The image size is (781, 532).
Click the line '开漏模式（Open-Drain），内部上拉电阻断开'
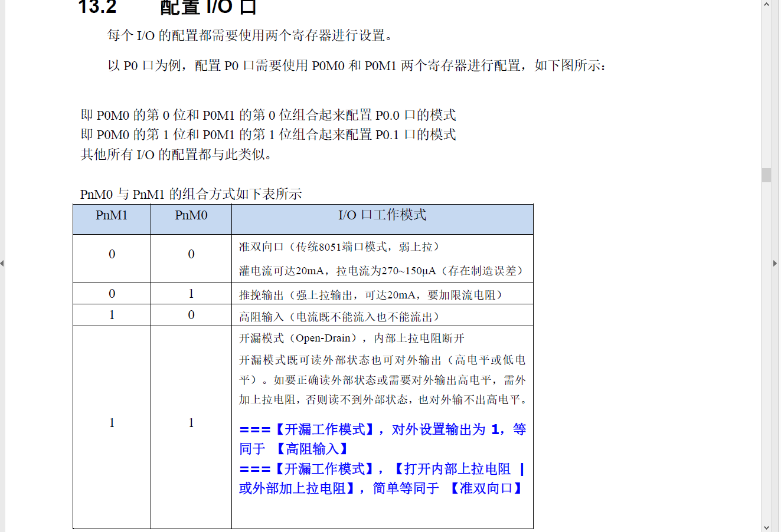tap(352, 338)
